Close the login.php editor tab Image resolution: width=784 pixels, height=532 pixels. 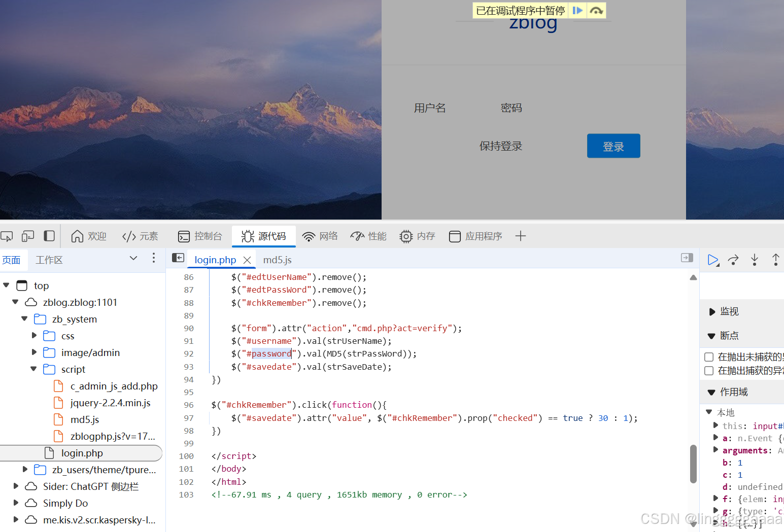[247, 260]
